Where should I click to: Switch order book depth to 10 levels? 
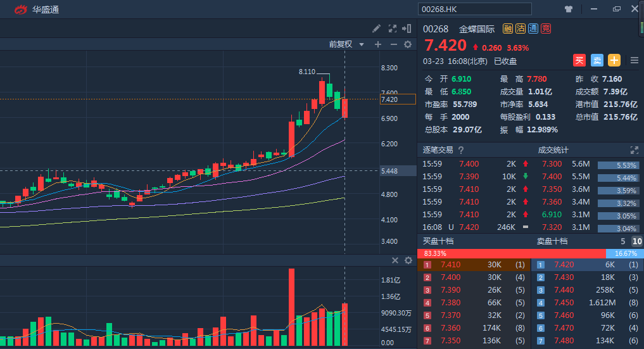pos(636,241)
